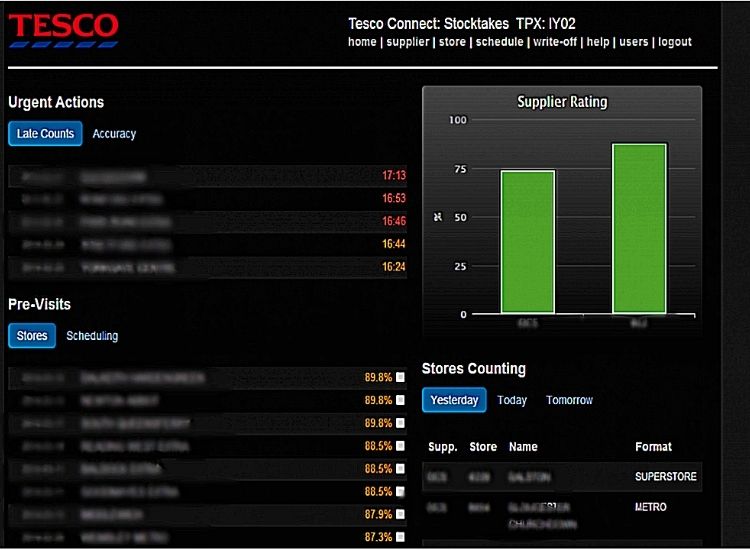Tick the box on the topmost 89.8% row
The height and width of the screenshot is (550, 750).
[x=400, y=378]
